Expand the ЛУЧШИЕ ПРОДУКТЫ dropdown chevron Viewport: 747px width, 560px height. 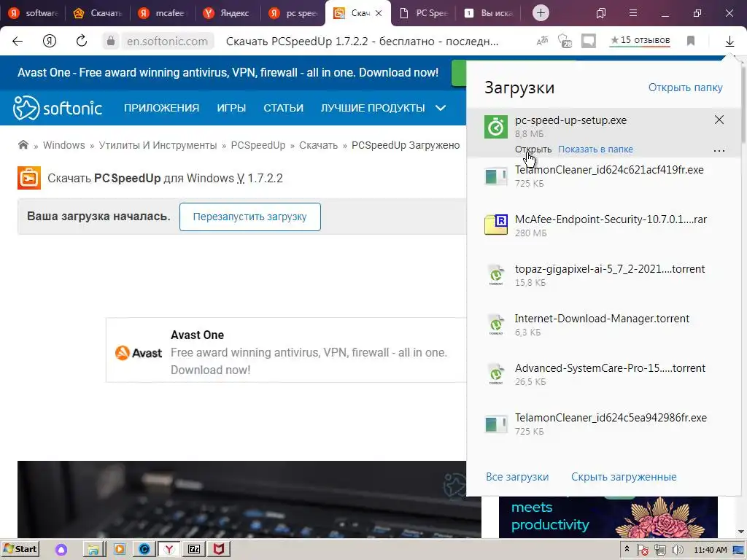click(441, 108)
